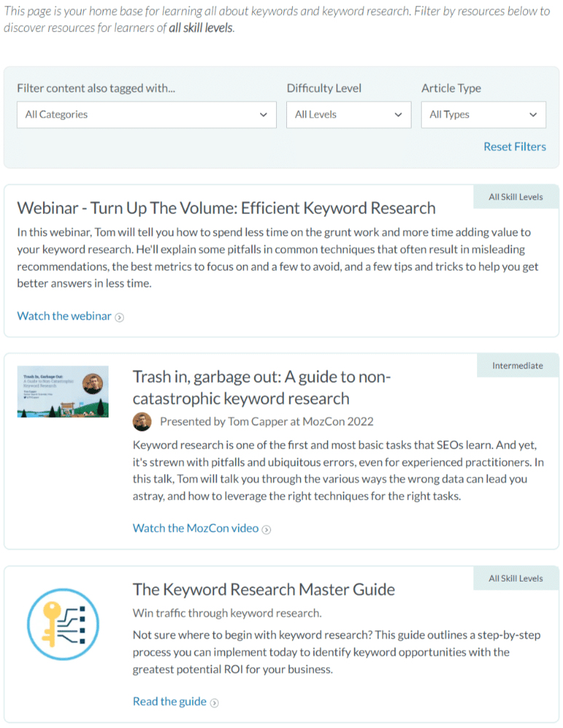Click the circled arrow beside Watch the webinar
Screen dimensions: 563x728
[121, 317]
